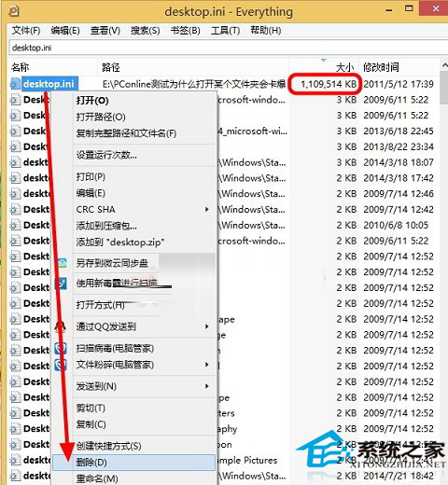Click the date 2010/6/8 10:05
Viewport: 448px width, 485px height.
[x=396, y=225]
